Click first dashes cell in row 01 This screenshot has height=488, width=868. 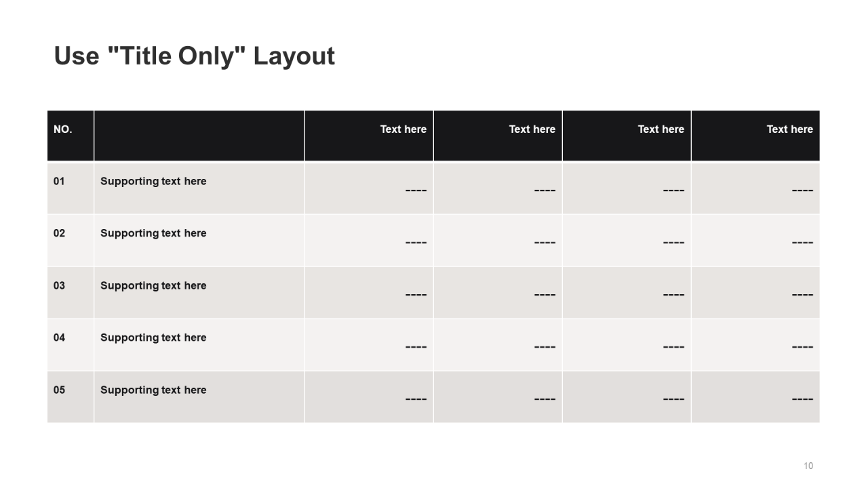click(x=369, y=188)
